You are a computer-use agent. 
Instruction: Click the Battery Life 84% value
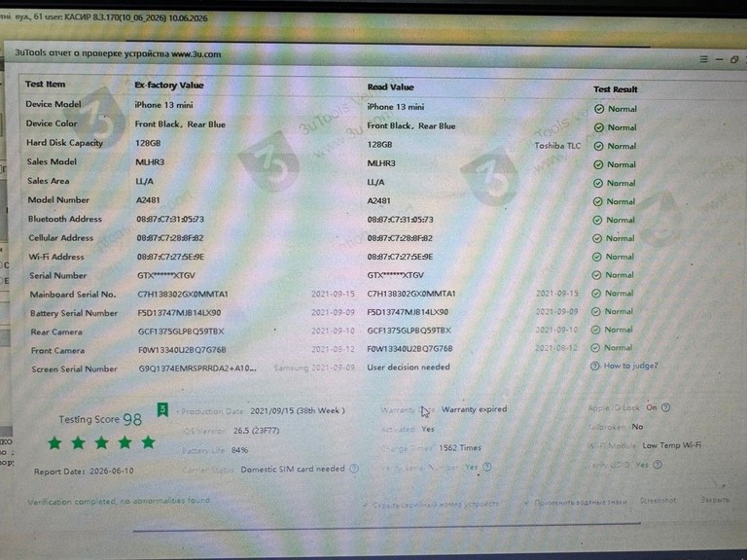tap(239, 450)
